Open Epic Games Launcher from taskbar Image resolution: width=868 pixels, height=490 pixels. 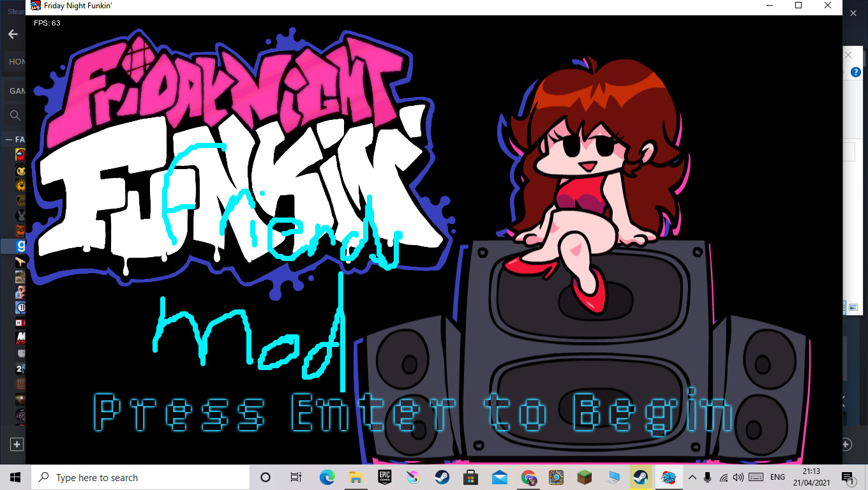point(384,477)
